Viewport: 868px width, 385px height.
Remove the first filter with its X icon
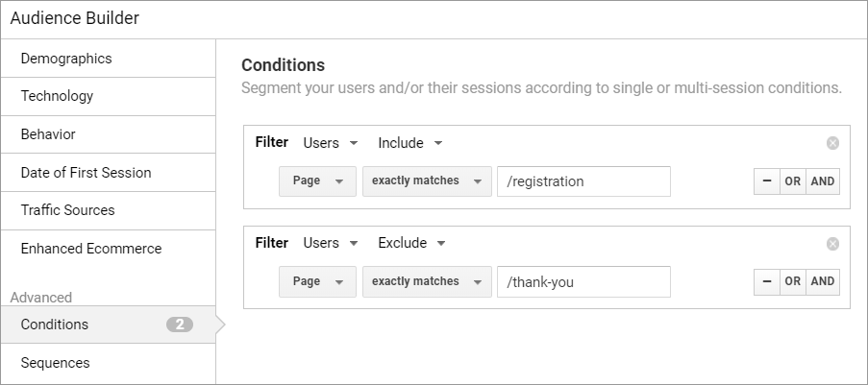tap(832, 143)
